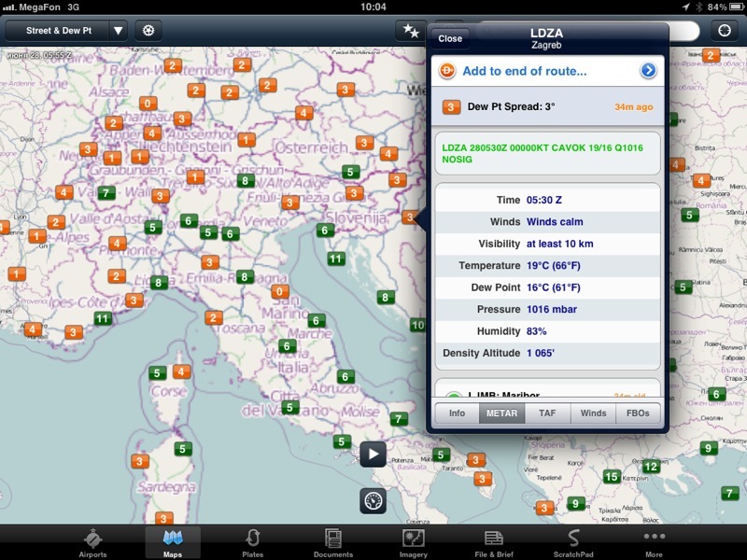Tap the favorites star icon
This screenshot has height=560, width=747.
point(410,30)
